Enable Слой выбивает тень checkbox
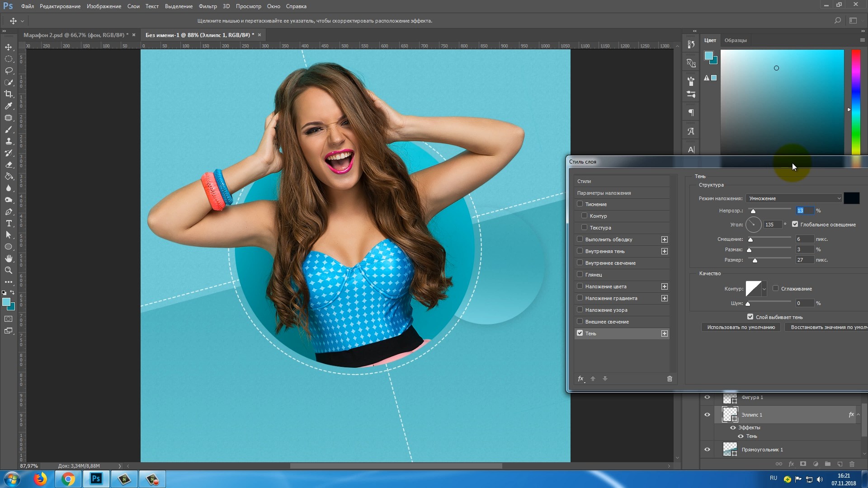Screen dimensions: 868x488 (x=750, y=316)
